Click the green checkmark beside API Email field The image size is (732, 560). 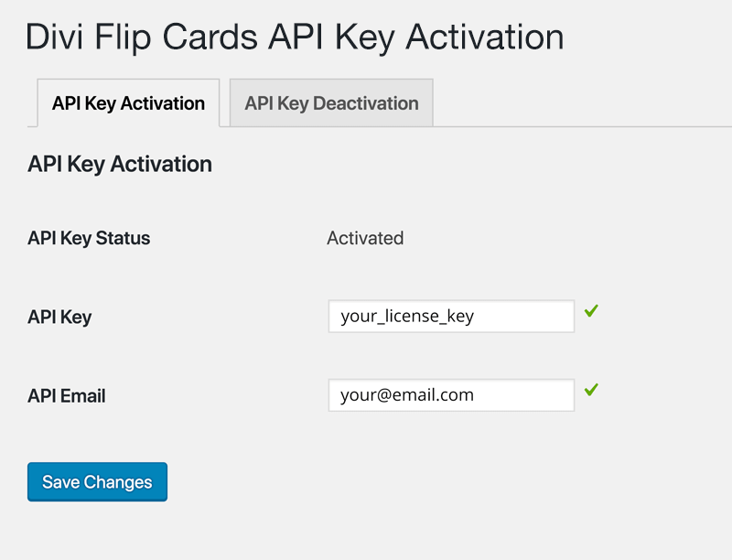coord(591,390)
